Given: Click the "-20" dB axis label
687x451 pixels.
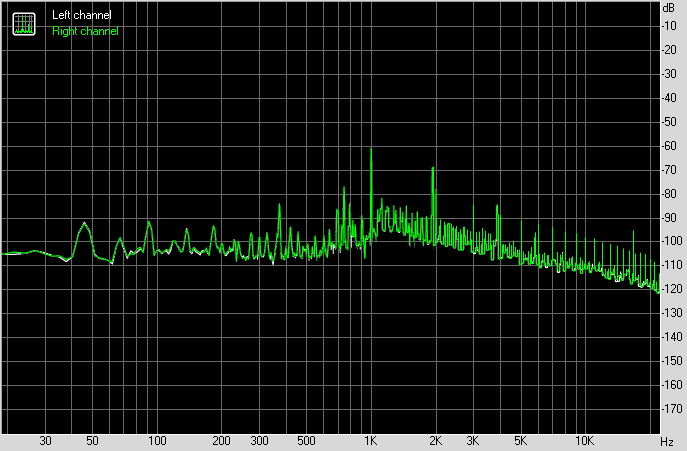Looking at the screenshot, I should pyautogui.click(x=669, y=50).
